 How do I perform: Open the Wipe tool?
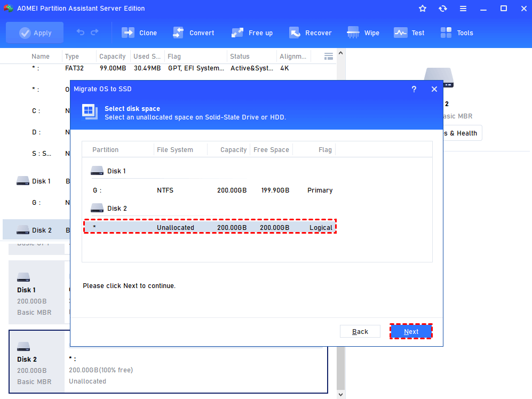[363, 33]
